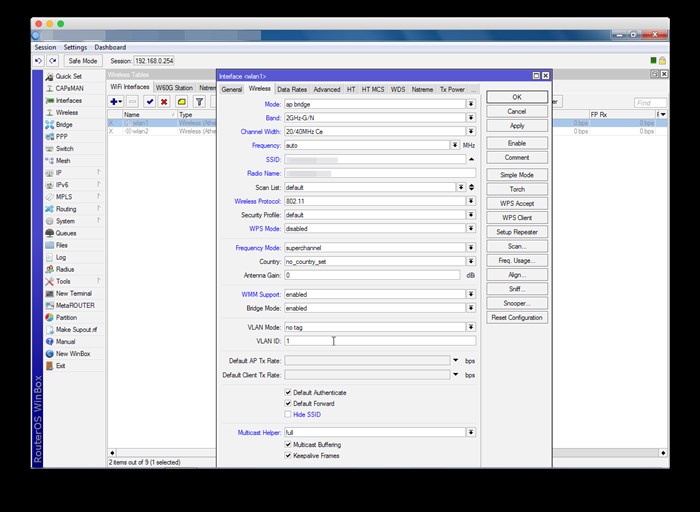Open the VLAN Mode dropdown
This screenshot has width=700, height=512.
tap(471, 327)
